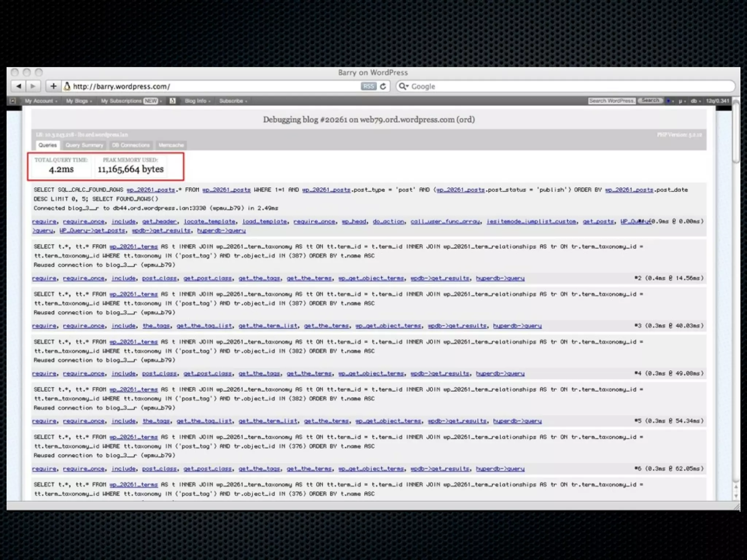Screen dimensions: 747x560
Task: Click the blog avatar icon before Blog Info
Action: (x=173, y=101)
